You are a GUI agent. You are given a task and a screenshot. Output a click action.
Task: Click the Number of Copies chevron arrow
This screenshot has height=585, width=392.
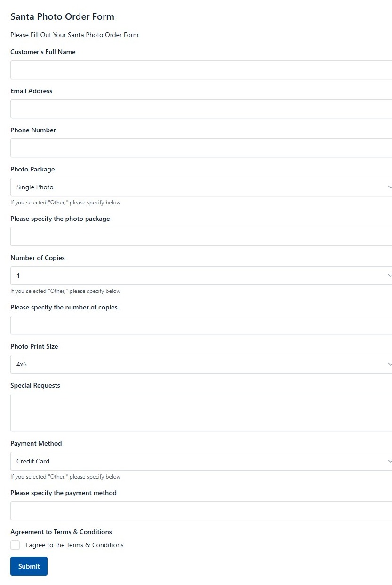[390, 276]
